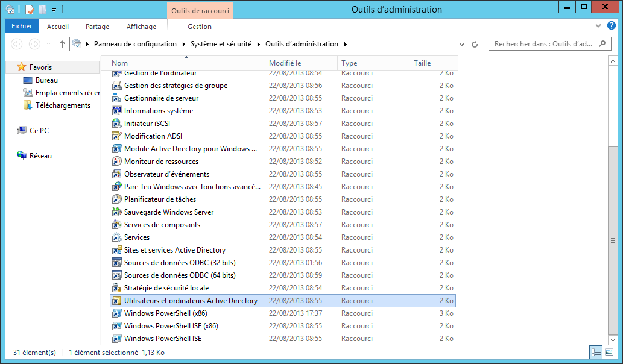This screenshot has height=364, width=623.
Task: Click the Outils de raccourci contextual tab
Action: point(200,11)
